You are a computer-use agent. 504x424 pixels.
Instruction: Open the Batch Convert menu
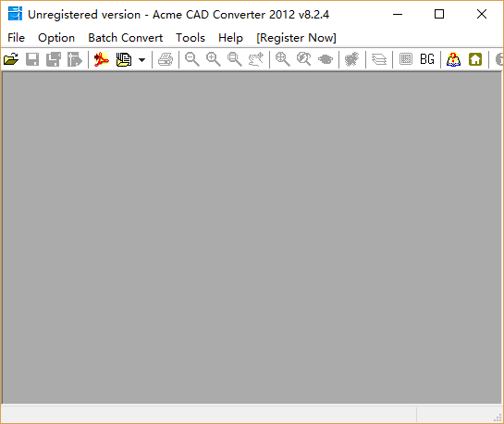(x=126, y=38)
